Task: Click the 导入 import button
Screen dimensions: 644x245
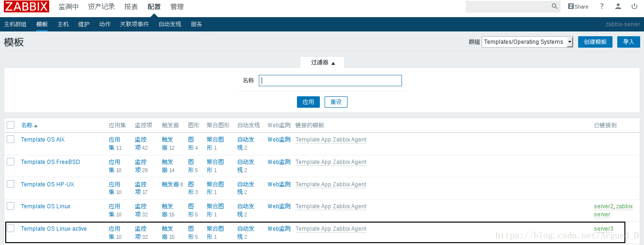Action: (628, 42)
